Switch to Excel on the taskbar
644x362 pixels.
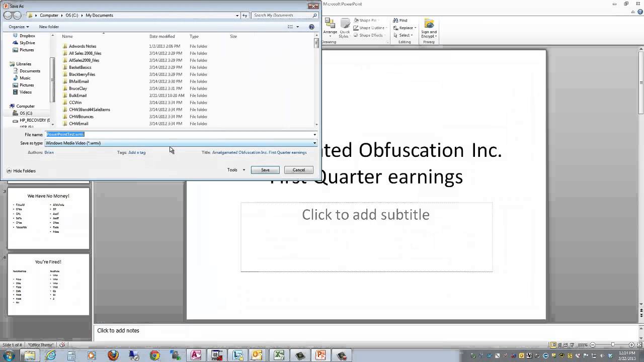[x=279, y=355]
